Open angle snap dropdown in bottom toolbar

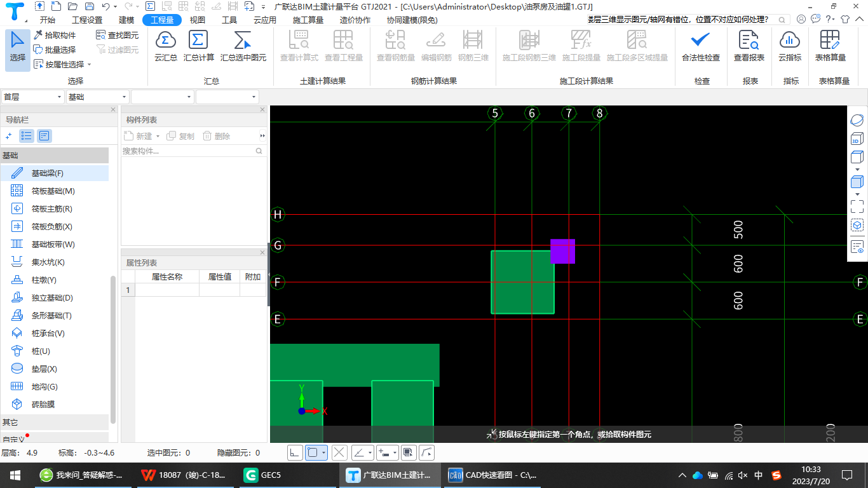[x=370, y=452]
